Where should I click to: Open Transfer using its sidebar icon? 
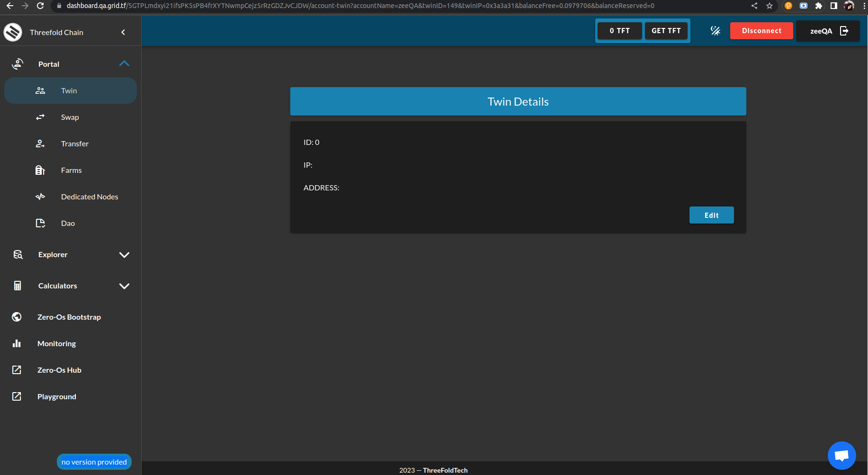point(40,143)
